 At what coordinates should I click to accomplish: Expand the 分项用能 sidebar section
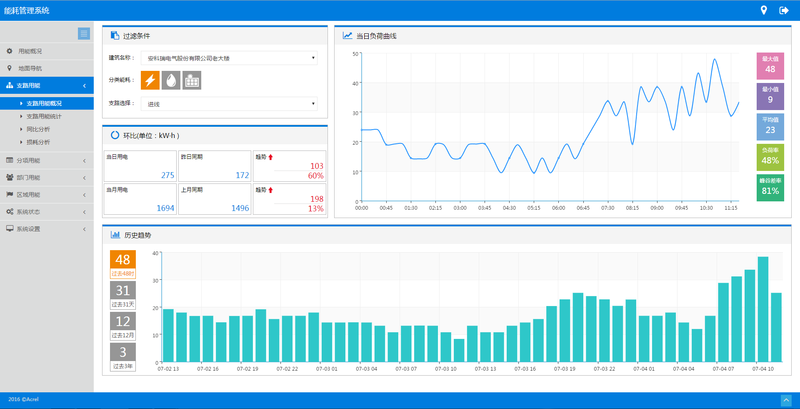[x=46, y=160]
